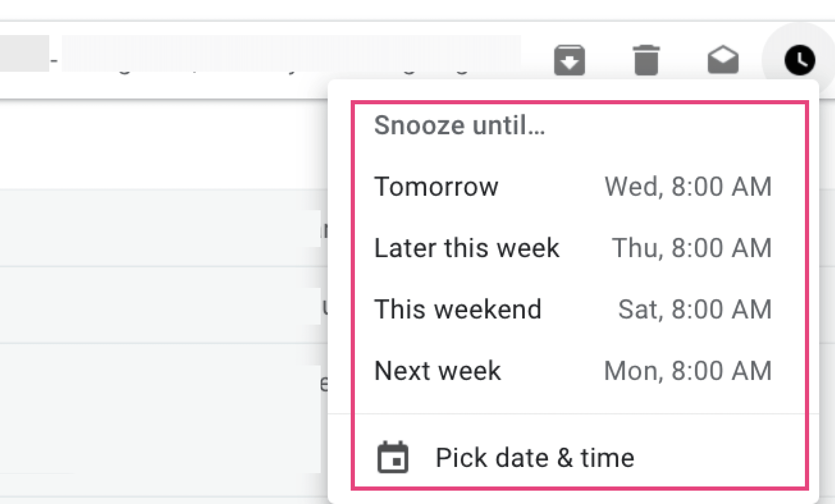Click the Thu, 8:00 AM time

pyautogui.click(x=691, y=248)
